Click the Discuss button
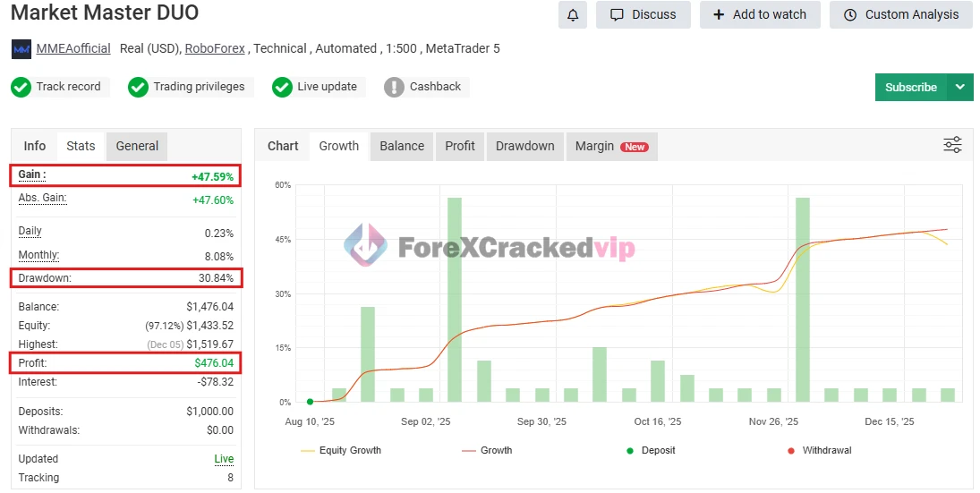The image size is (980, 493). click(643, 14)
